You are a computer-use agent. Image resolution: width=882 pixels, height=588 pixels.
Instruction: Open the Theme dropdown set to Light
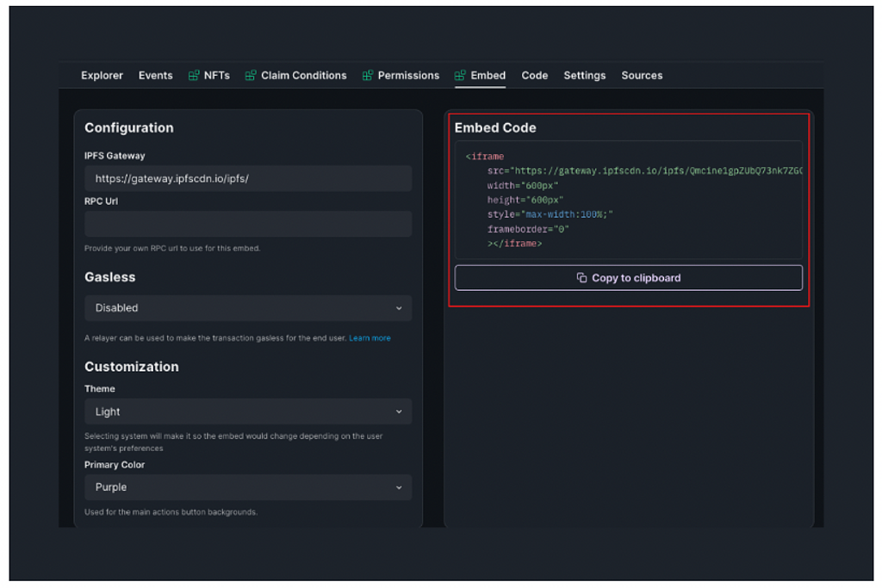[248, 412]
